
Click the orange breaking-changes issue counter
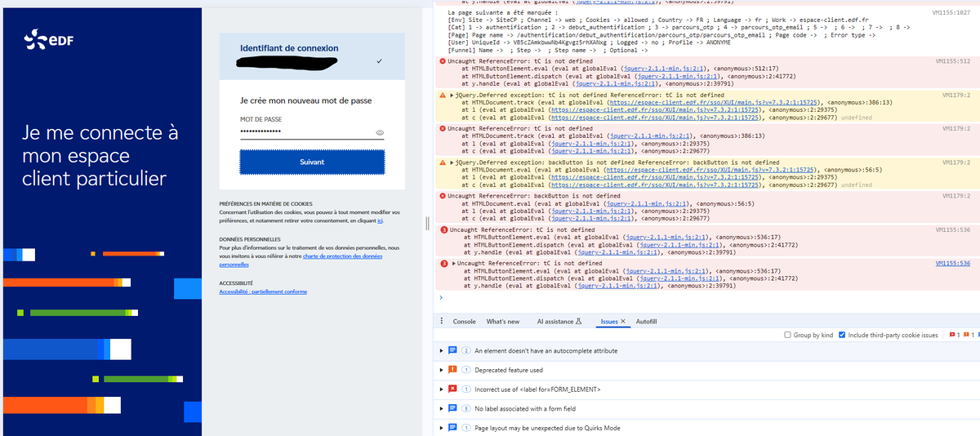[969, 335]
